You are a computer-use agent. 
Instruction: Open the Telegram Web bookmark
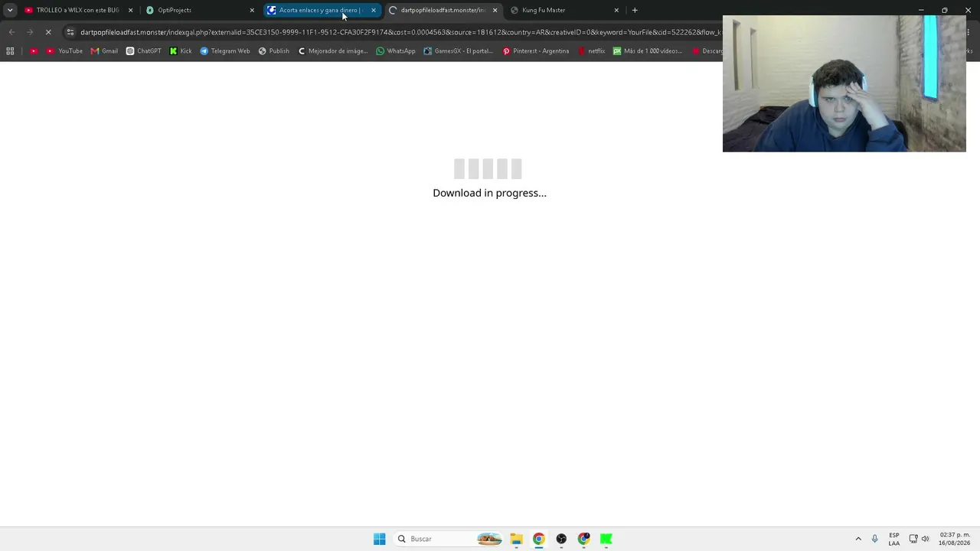pyautogui.click(x=225, y=51)
